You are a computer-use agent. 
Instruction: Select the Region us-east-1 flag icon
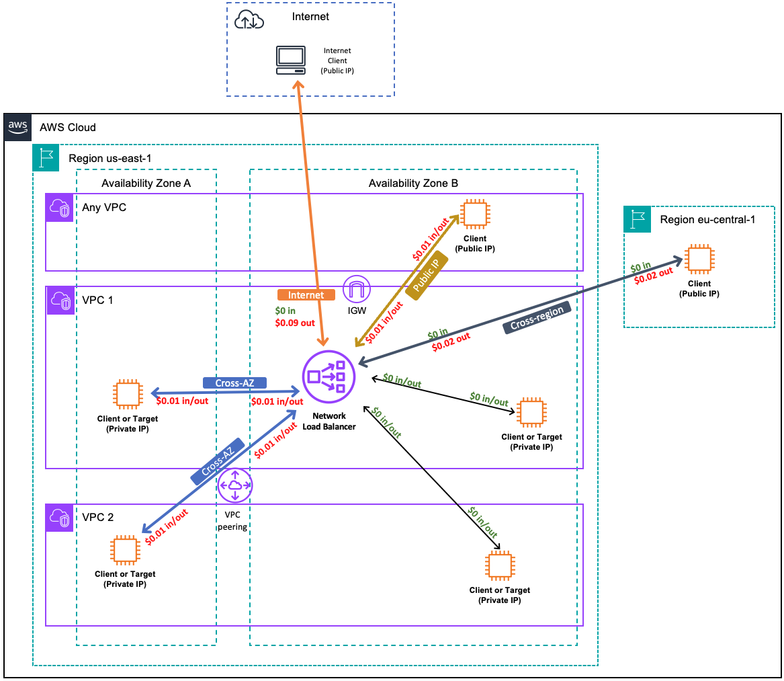click(46, 157)
